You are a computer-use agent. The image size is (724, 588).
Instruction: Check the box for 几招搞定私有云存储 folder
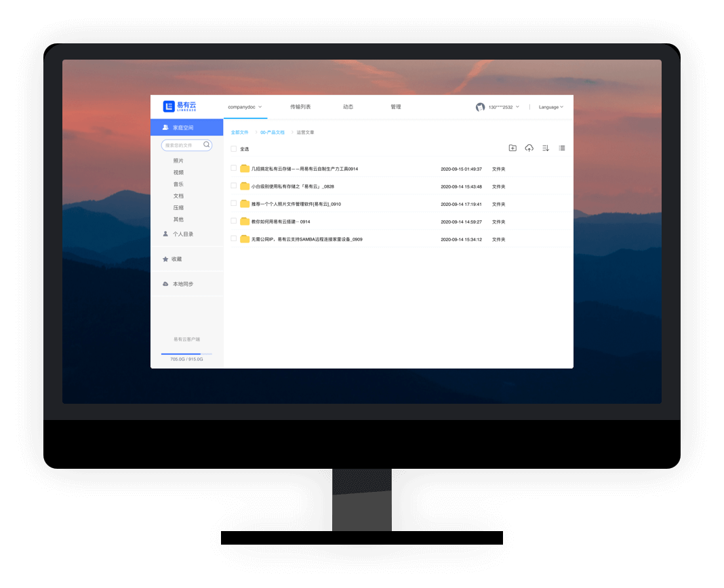234,168
